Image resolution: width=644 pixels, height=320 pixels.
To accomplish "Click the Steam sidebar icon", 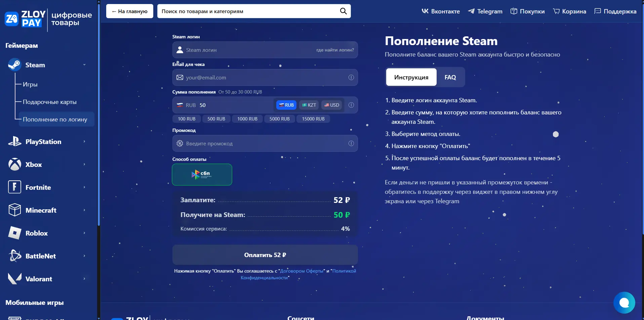I will [14, 65].
